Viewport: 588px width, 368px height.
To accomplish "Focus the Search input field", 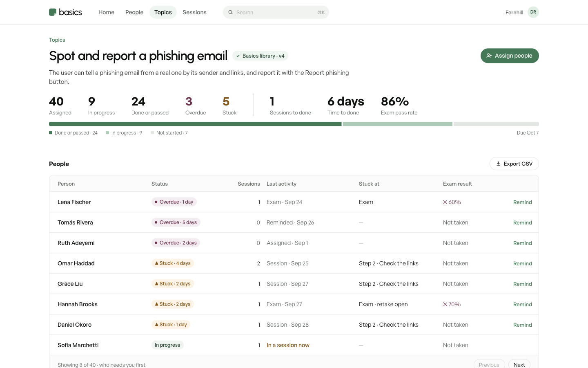I will (x=276, y=12).
